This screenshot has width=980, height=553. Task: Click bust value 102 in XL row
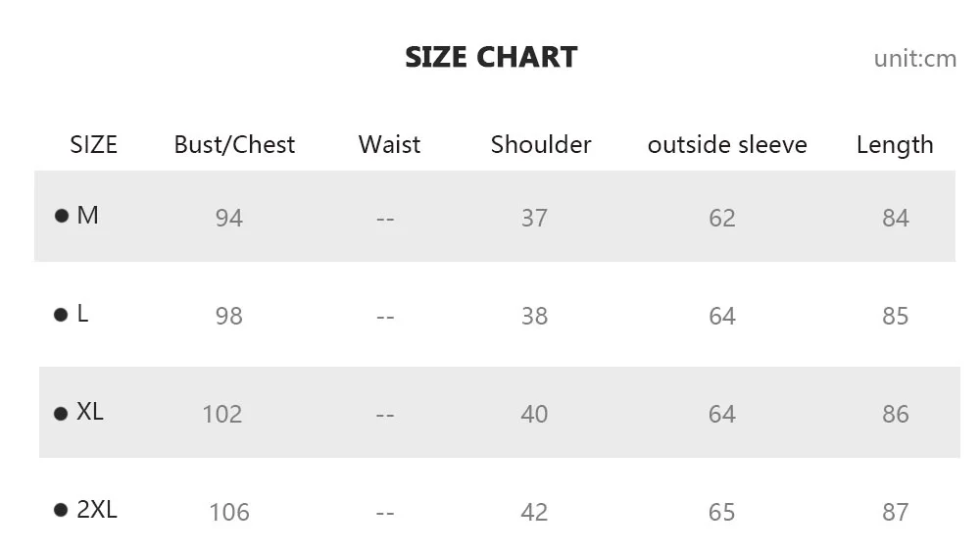tap(221, 414)
